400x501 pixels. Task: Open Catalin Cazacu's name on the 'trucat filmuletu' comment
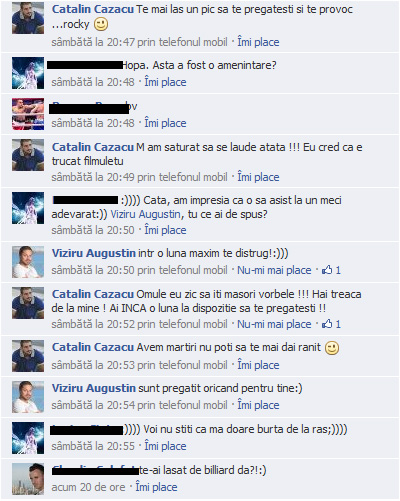93,147
